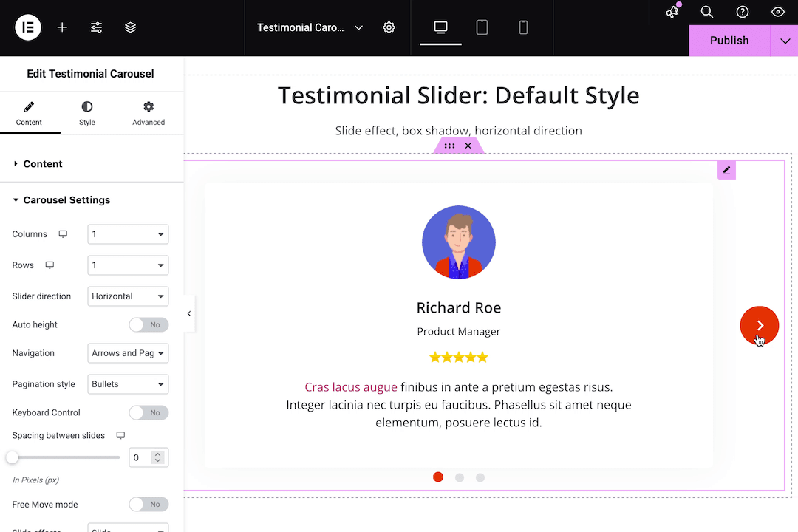Switch to the Style tab
The image size is (798, 532).
coord(87,114)
